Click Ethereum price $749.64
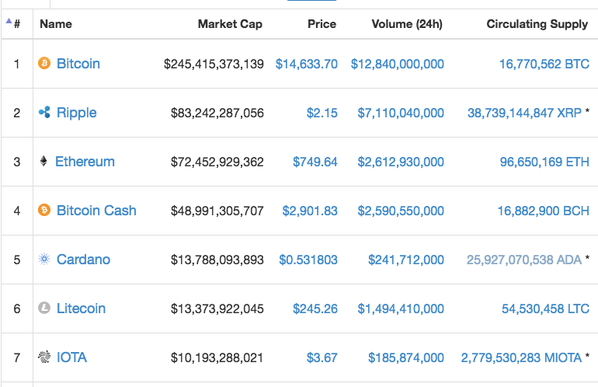598x387 pixels. coord(315,162)
